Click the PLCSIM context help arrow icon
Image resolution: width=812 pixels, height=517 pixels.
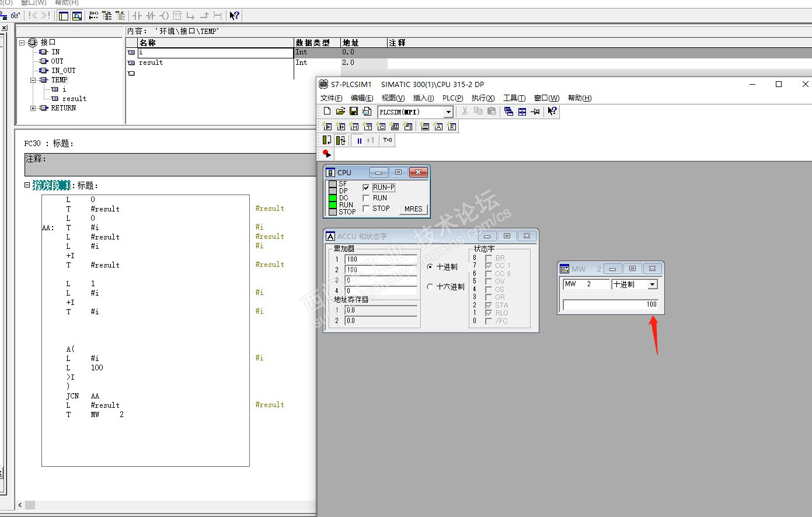click(552, 112)
